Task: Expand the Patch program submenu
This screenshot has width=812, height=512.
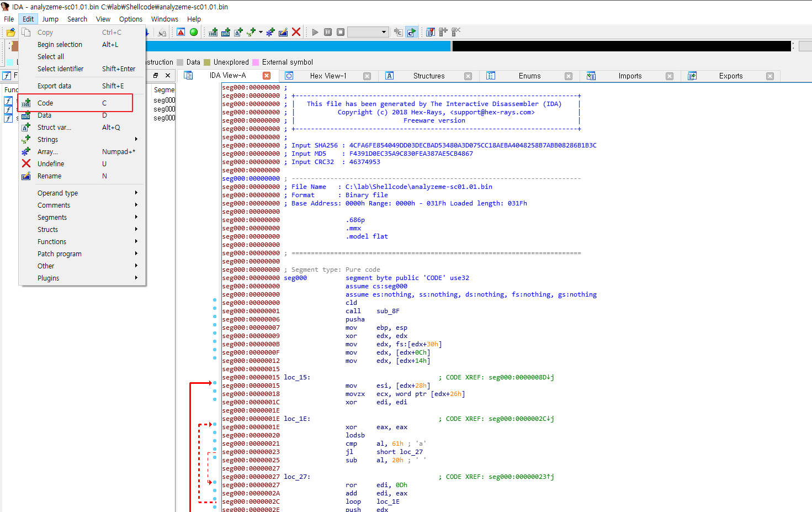Action: pyautogui.click(x=82, y=254)
